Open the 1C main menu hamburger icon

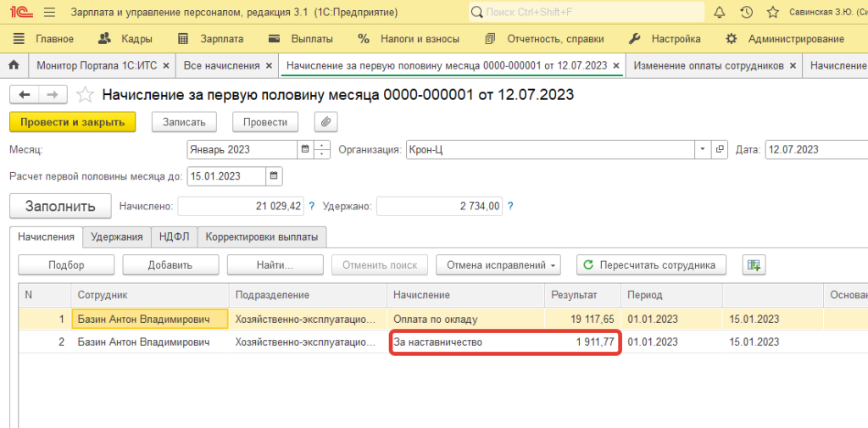click(x=49, y=12)
